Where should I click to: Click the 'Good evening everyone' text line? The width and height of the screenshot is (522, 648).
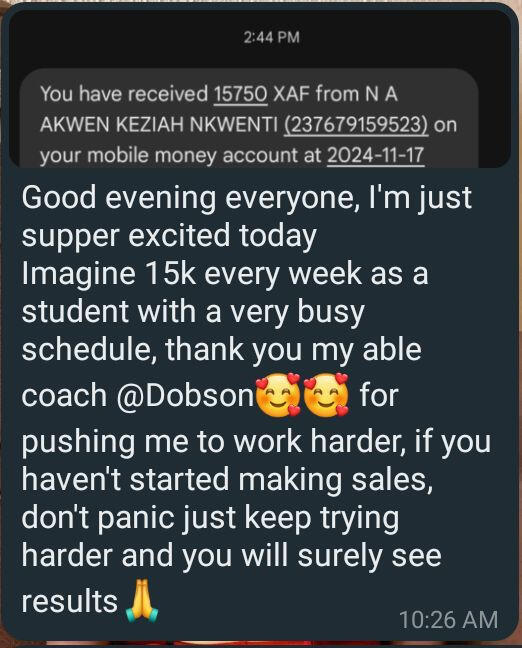tap(246, 198)
